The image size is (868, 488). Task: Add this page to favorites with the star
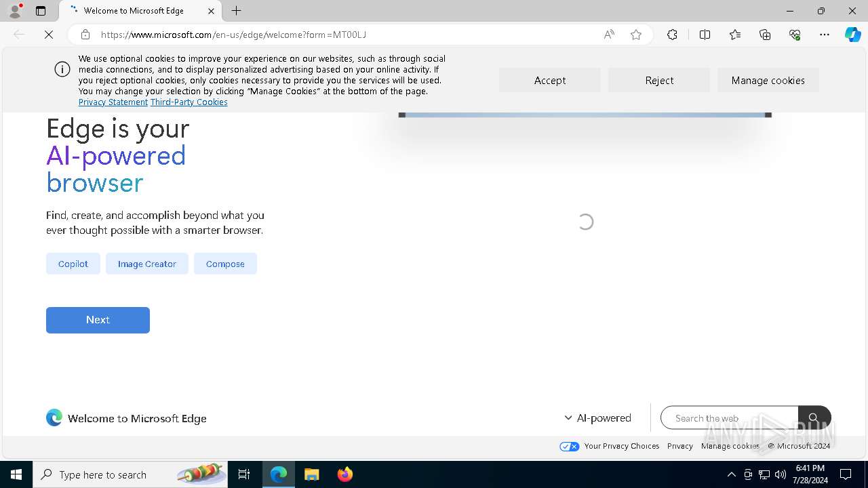pos(636,35)
